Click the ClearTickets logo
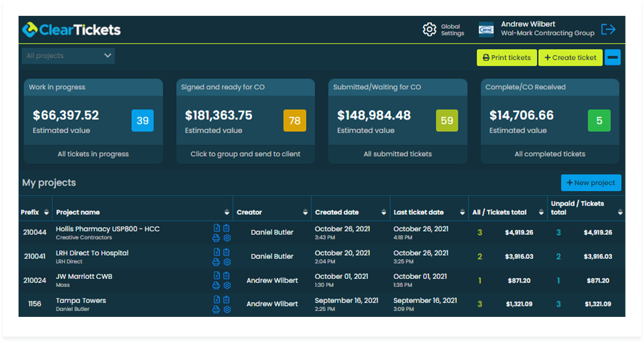Viewport: 644px width, 342px height. coord(71,29)
